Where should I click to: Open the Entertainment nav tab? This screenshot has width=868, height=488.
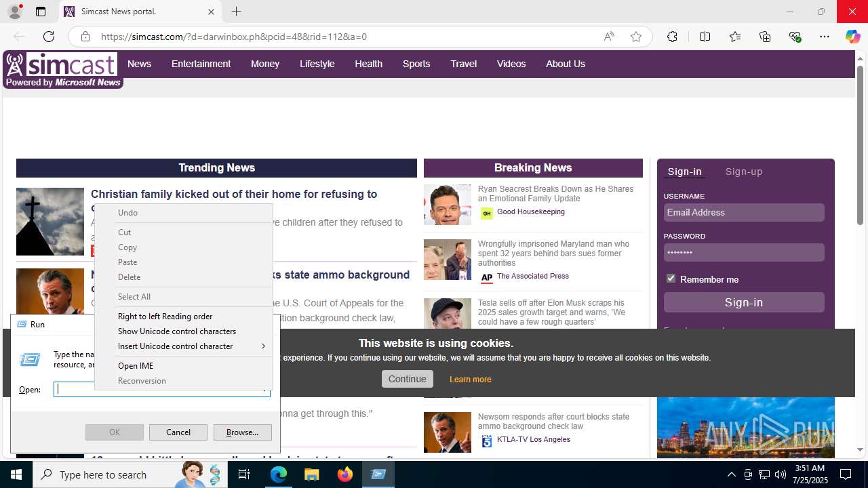click(x=201, y=64)
